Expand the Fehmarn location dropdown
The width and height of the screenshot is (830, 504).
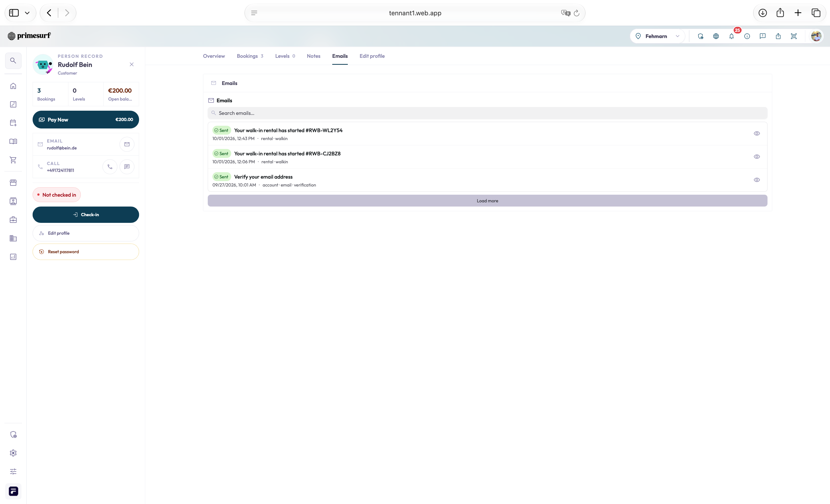658,36
